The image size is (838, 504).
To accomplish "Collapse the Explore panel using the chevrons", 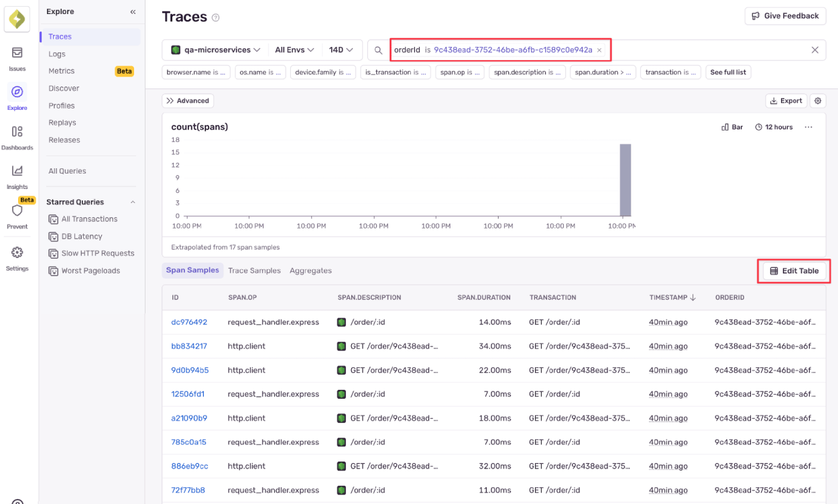I will click(x=133, y=11).
